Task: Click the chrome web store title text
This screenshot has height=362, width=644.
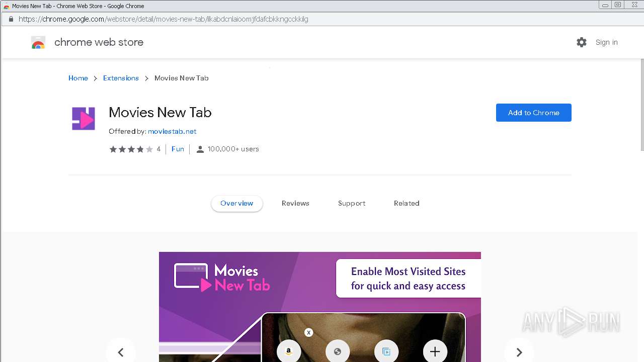Action: click(99, 42)
